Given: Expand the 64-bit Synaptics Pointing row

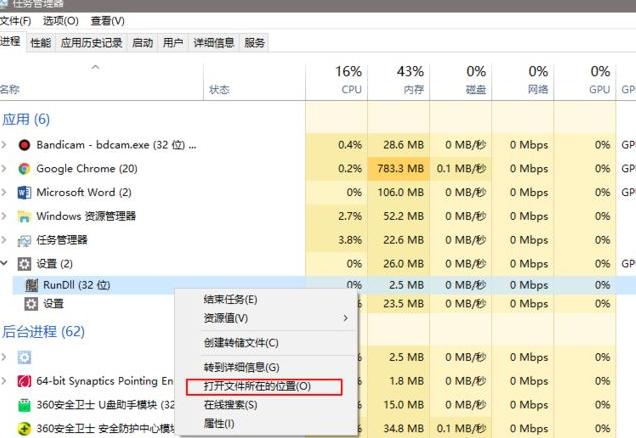Looking at the screenshot, I should [x=4, y=381].
